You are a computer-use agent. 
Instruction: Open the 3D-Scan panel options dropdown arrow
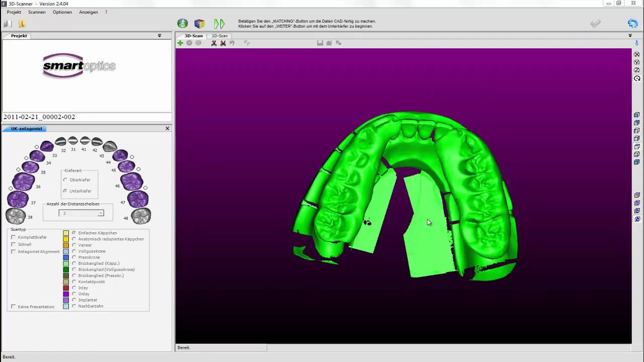(x=630, y=36)
